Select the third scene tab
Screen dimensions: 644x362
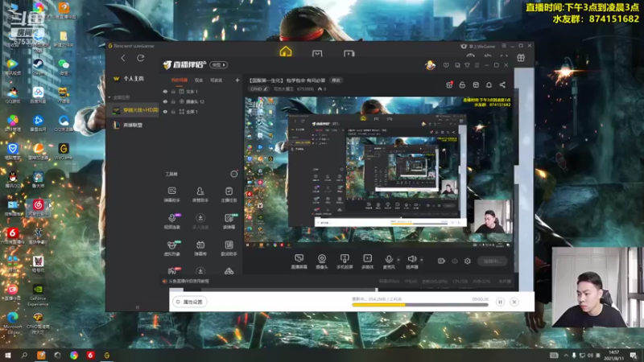(x=216, y=80)
